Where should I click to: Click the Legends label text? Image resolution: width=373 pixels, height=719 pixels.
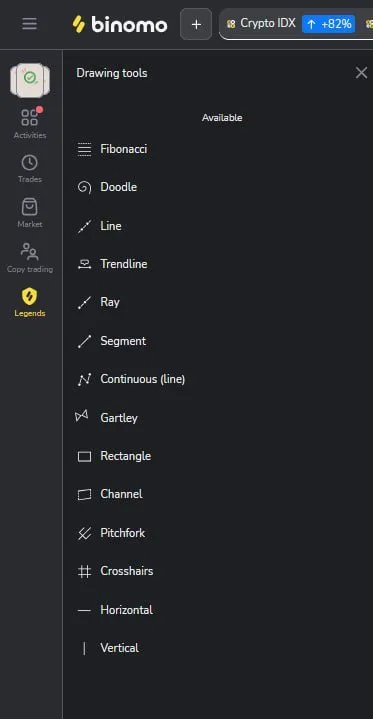coord(30,314)
